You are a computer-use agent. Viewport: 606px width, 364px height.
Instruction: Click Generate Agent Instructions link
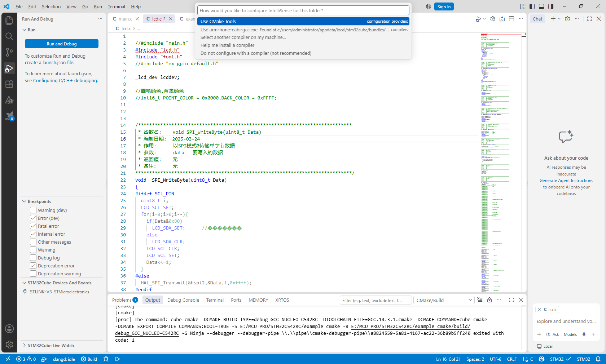click(x=566, y=181)
